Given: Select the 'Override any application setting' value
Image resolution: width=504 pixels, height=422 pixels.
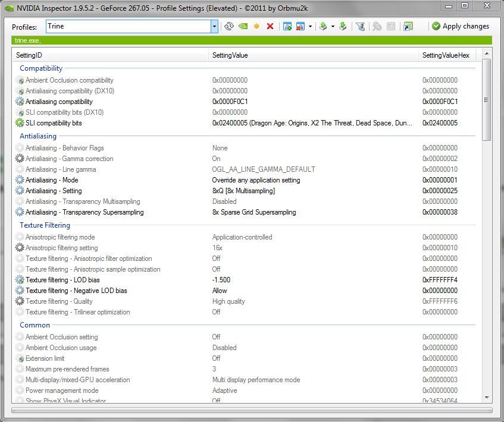Looking at the screenshot, I should (x=256, y=180).
